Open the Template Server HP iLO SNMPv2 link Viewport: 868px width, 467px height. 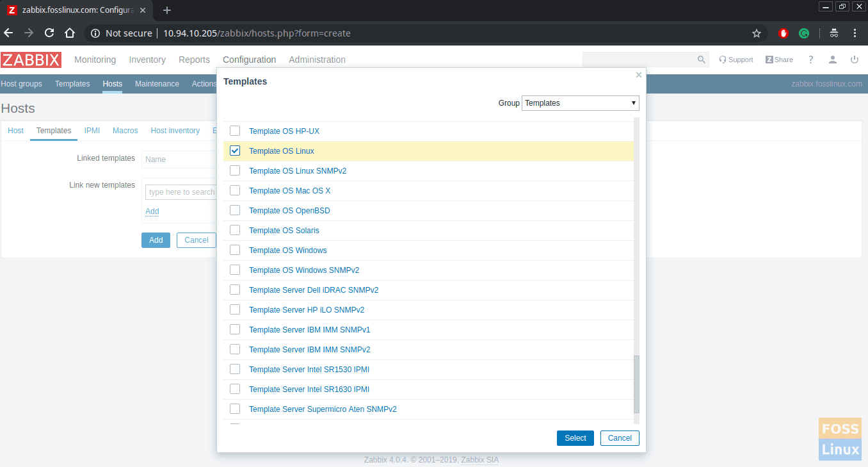pyautogui.click(x=307, y=310)
